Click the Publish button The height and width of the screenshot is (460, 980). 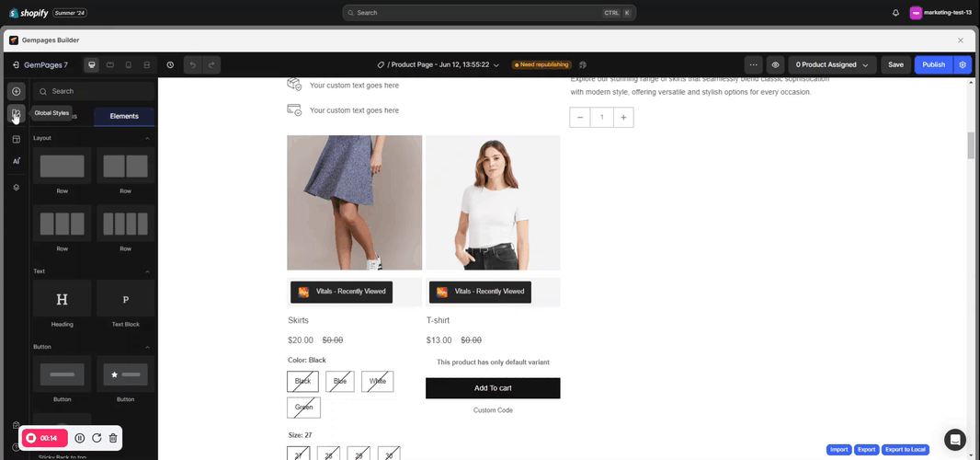(933, 65)
